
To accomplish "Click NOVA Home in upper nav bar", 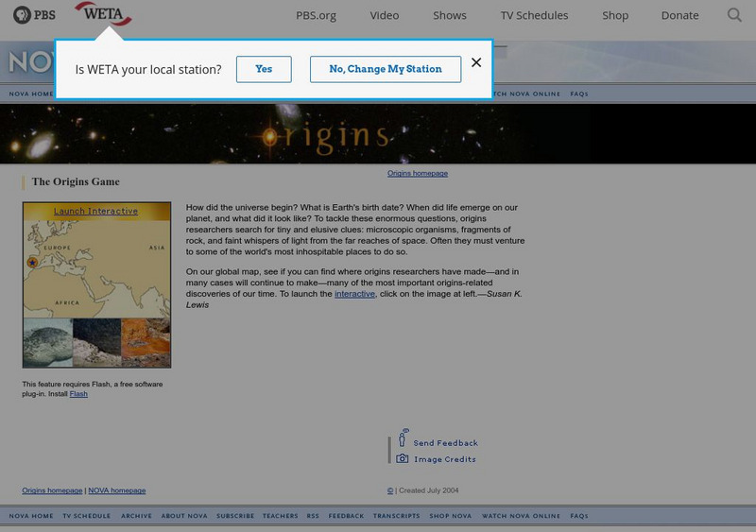I will point(31,94).
